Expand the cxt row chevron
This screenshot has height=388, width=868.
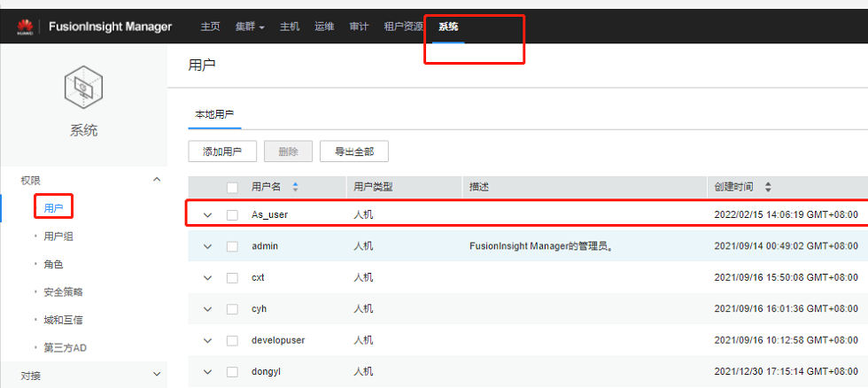pos(207,278)
